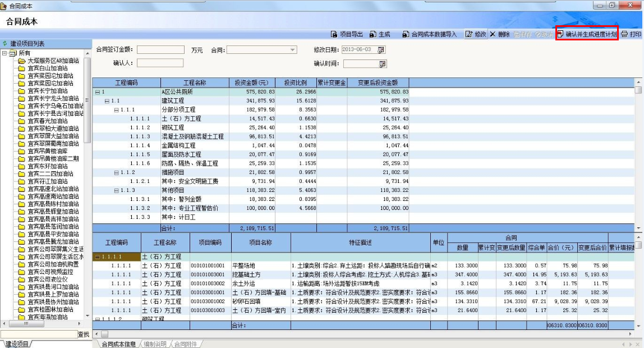
Task: Switch to 编制说明 tab
Action: [x=155, y=344]
